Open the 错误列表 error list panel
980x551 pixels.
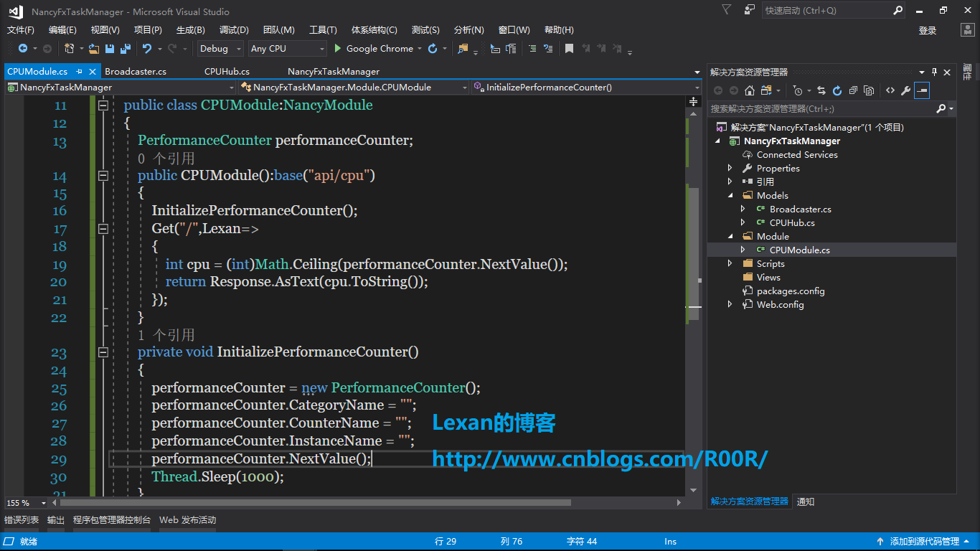coord(22,520)
